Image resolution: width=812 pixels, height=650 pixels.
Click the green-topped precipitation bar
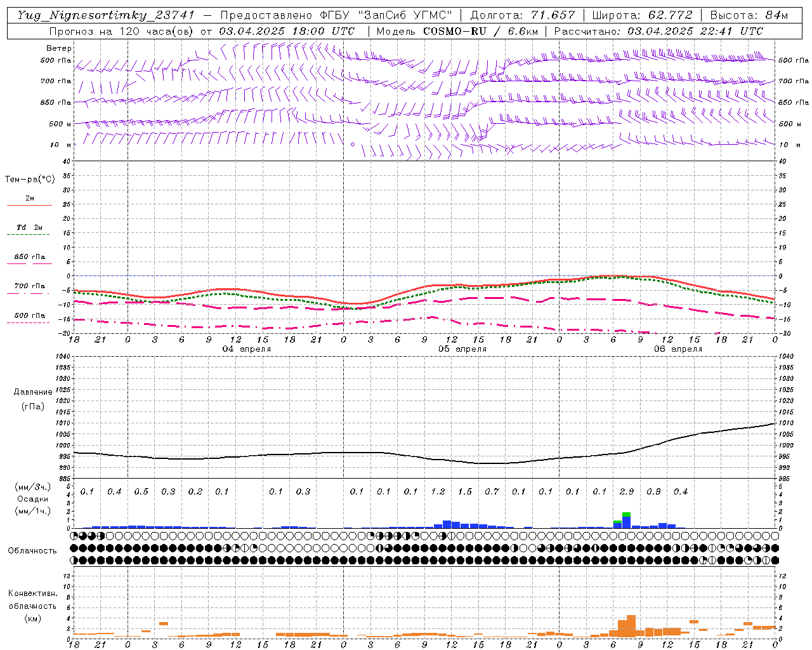click(626, 520)
